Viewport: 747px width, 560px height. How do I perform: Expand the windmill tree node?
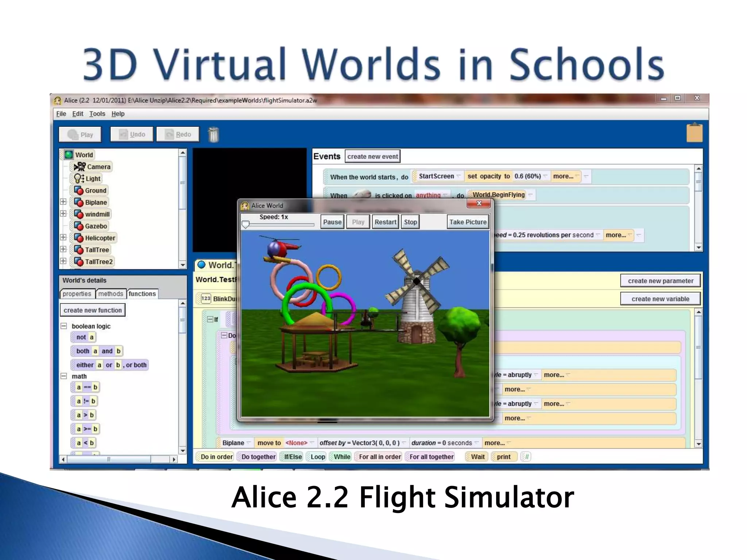coord(63,214)
